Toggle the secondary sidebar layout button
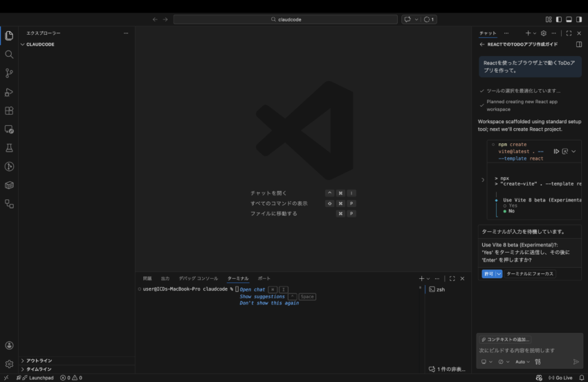 tap(578, 19)
